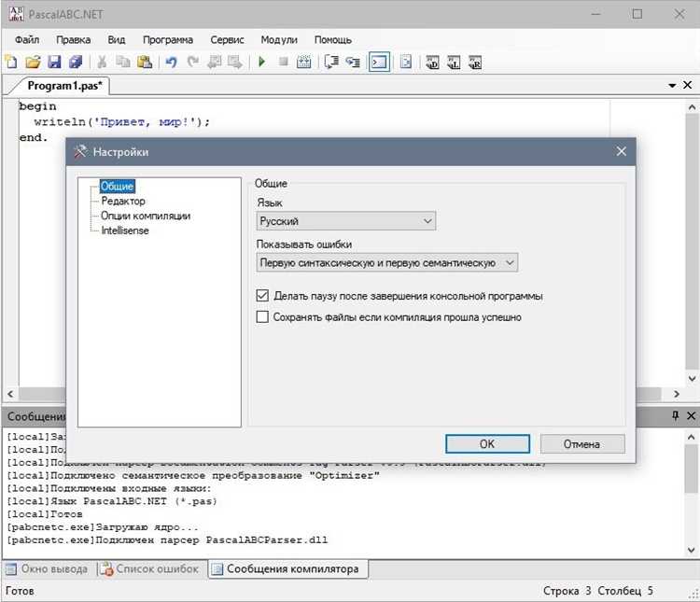
Task: Click messages panel scrollbar up arrow
Action: 692,437
